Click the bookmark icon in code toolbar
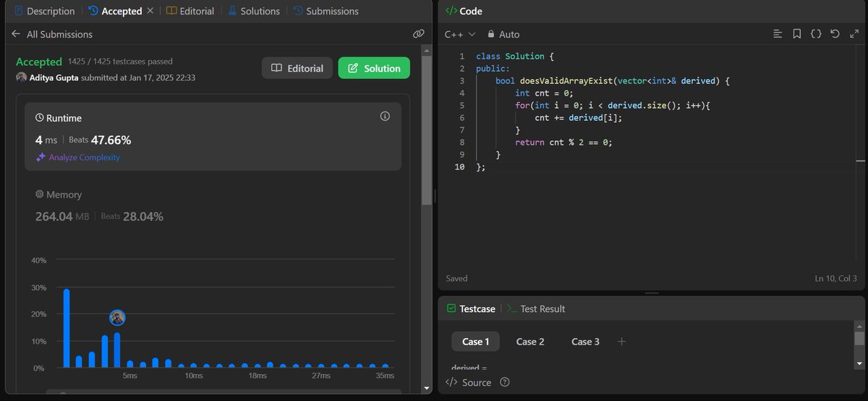The height and width of the screenshot is (401, 868). [796, 34]
